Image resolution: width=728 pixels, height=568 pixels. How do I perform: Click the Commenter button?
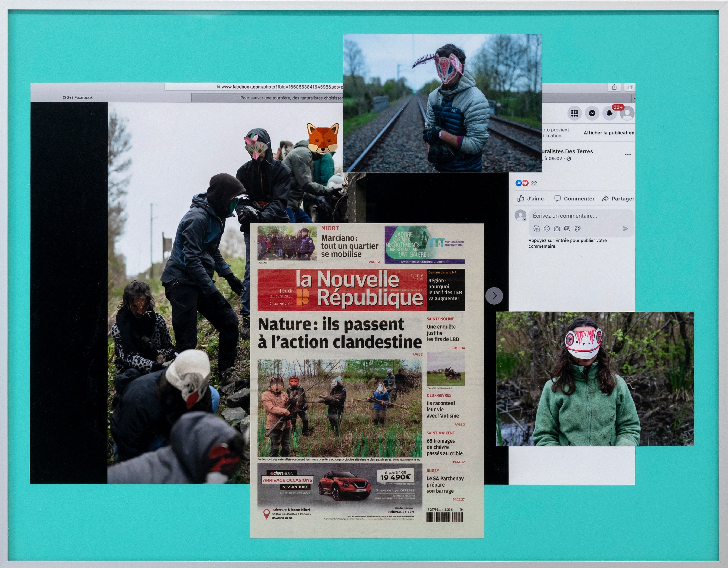[x=574, y=199]
